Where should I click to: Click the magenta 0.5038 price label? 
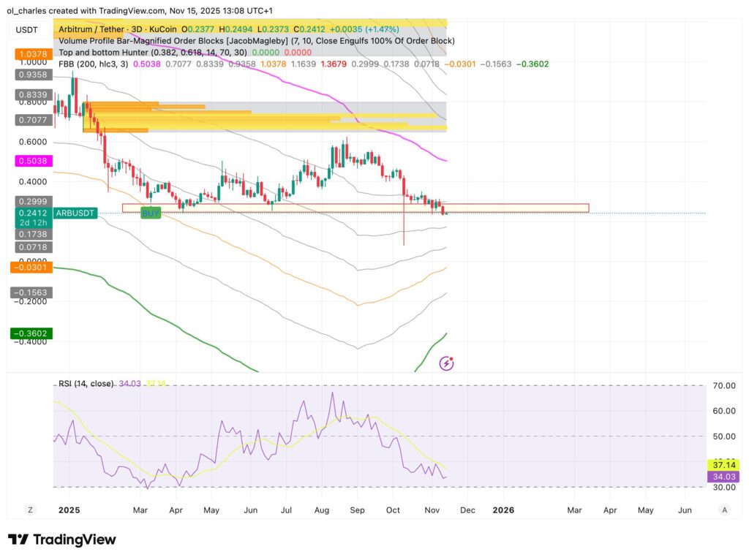coord(29,160)
